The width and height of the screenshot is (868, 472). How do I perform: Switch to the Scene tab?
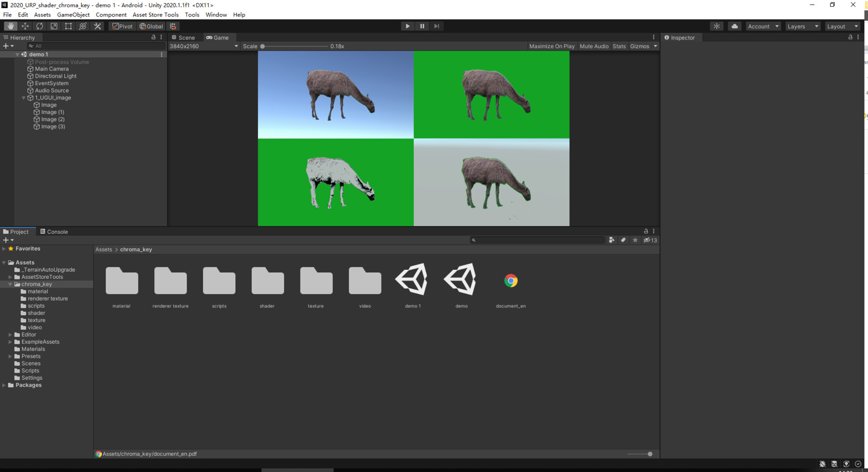(184, 37)
